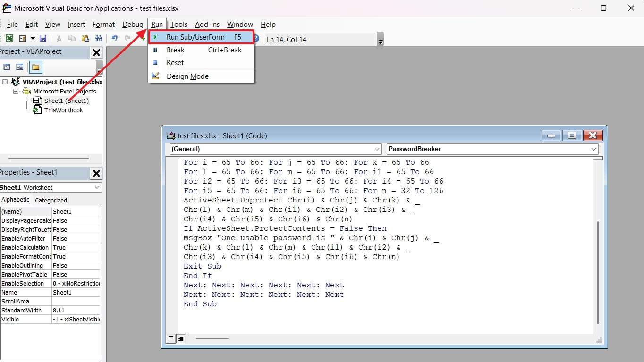Open the Add-Ins menu
The width and height of the screenshot is (644, 362).
(207, 25)
